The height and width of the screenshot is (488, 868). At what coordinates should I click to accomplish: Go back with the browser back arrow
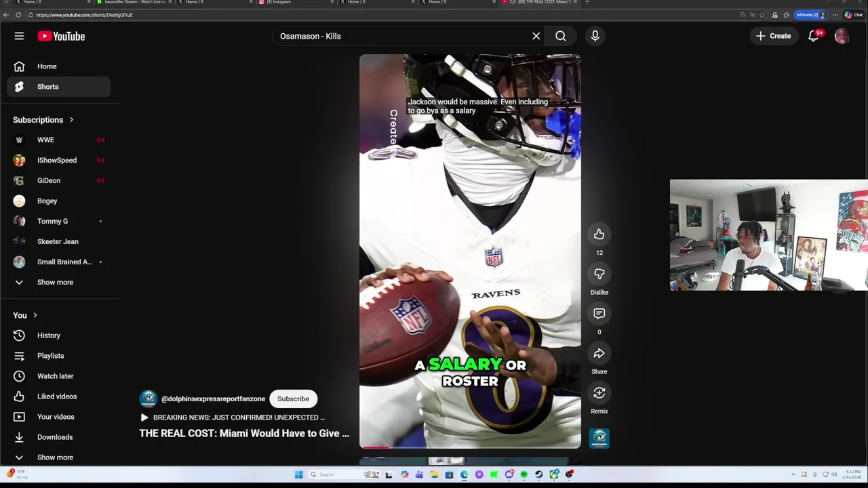6,15
